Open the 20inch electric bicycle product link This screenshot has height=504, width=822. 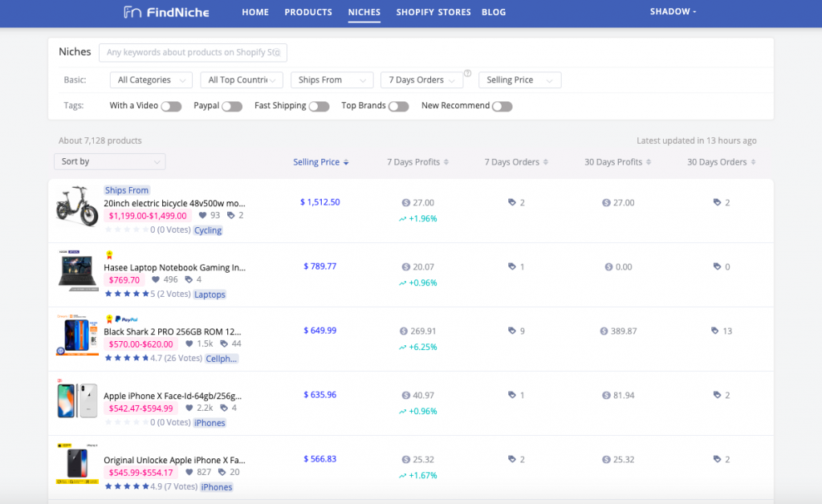(x=174, y=203)
